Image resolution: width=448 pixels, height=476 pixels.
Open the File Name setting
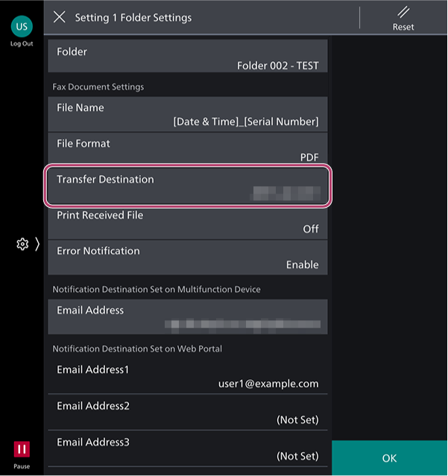click(x=188, y=114)
